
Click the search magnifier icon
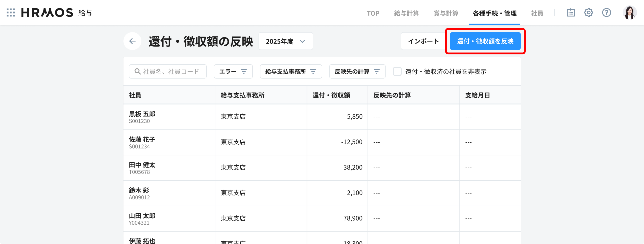point(137,72)
